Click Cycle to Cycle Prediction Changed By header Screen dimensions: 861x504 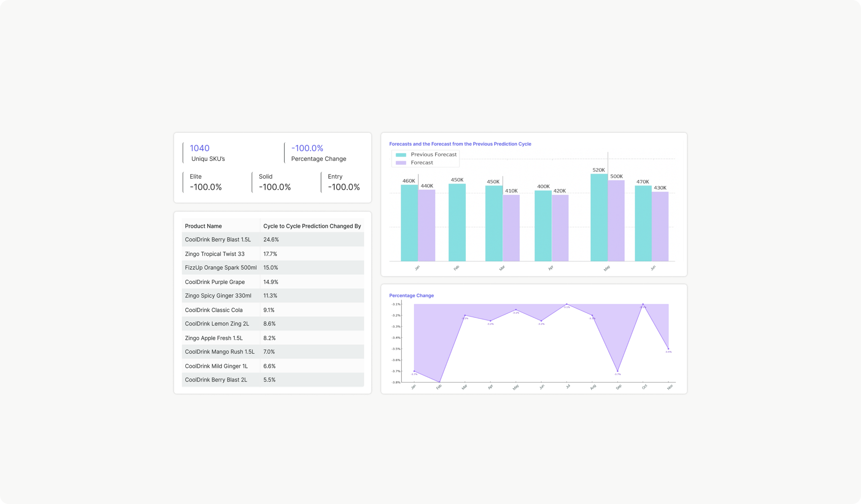click(312, 226)
